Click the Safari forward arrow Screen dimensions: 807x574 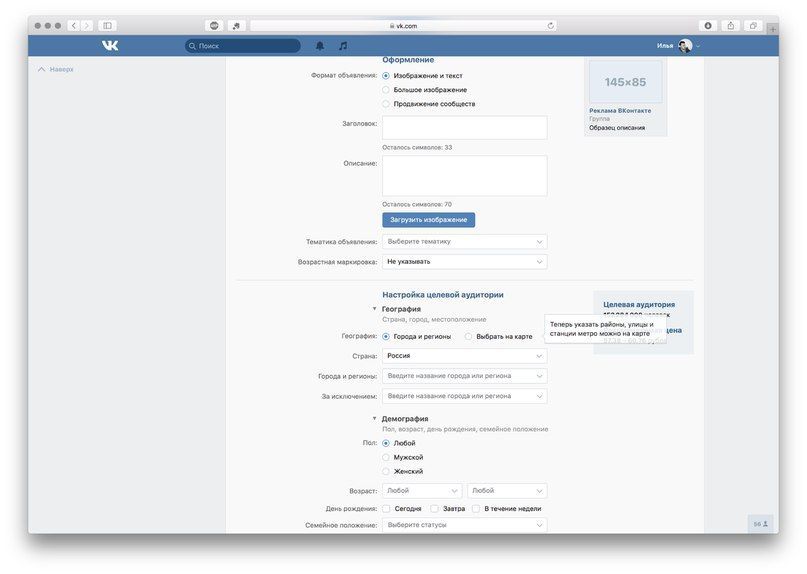point(87,25)
